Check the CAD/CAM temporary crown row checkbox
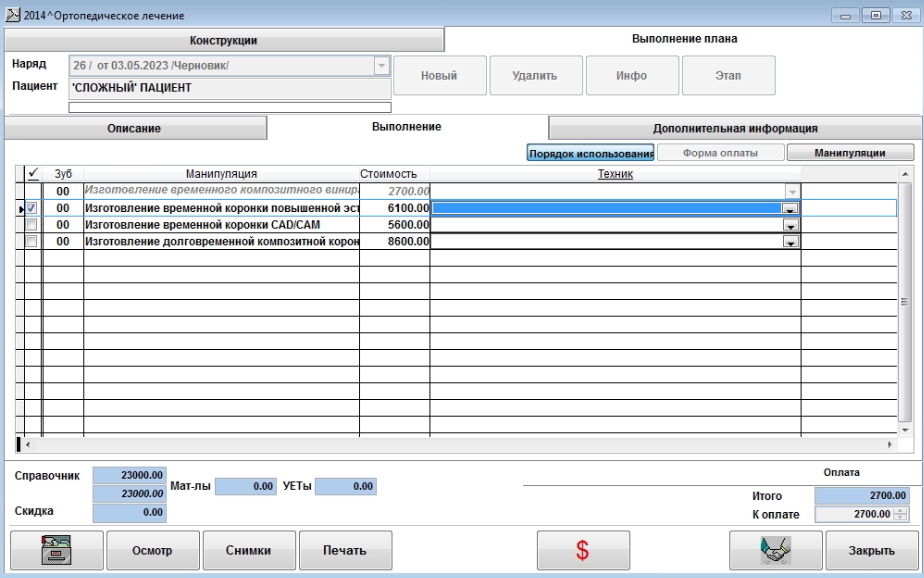Viewport: 924px width, 578px height. pos(32,225)
